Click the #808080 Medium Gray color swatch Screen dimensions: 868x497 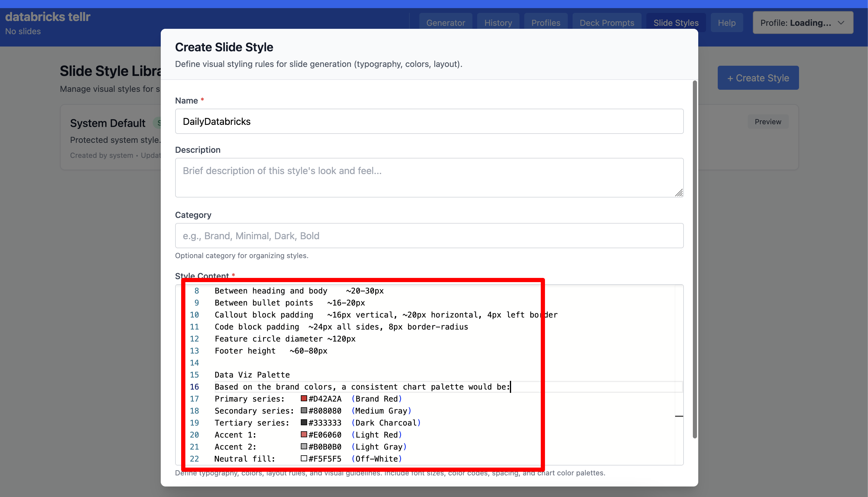click(304, 410)
